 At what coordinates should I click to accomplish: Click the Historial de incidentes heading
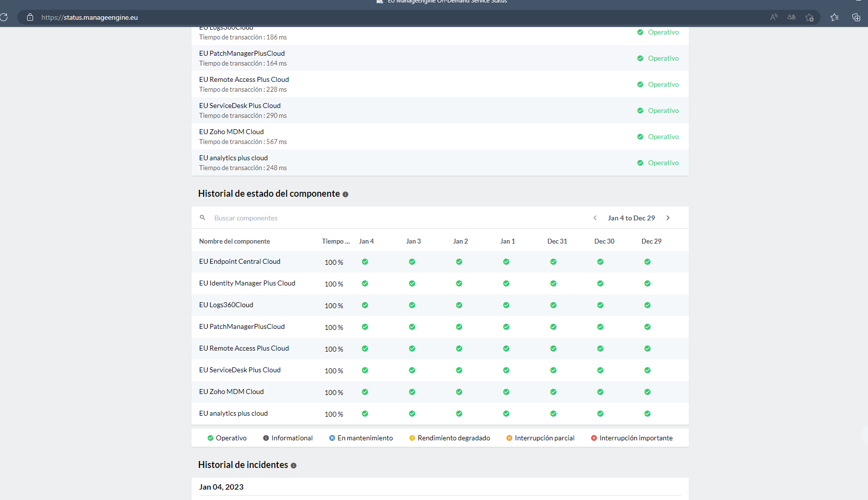[x=243, y=465]
